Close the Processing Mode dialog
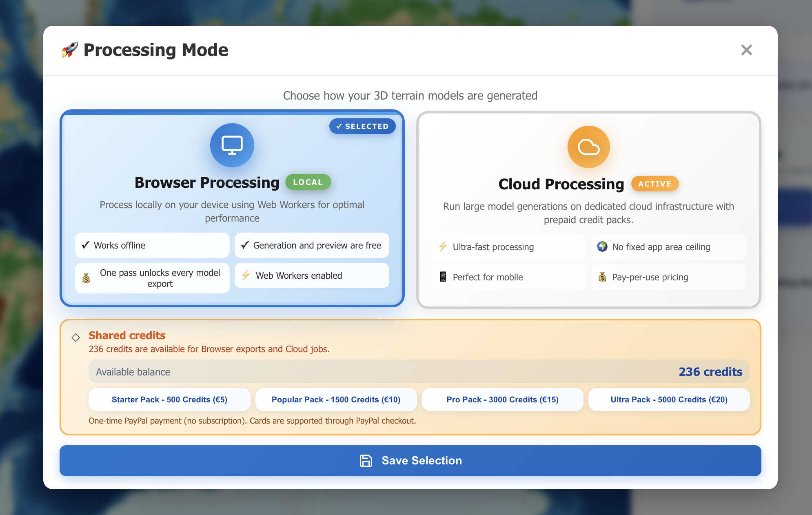This screenshot has width=812, height=515. point(746,50)
